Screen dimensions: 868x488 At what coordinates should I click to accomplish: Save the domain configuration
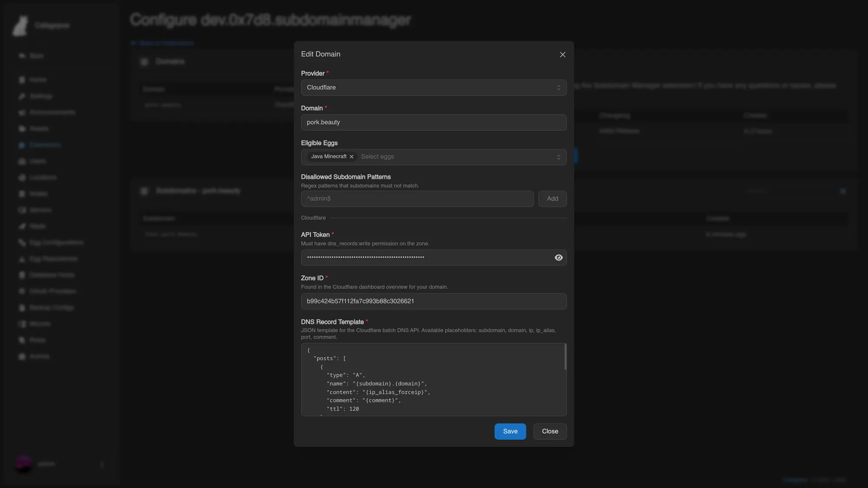click(510, 432)
